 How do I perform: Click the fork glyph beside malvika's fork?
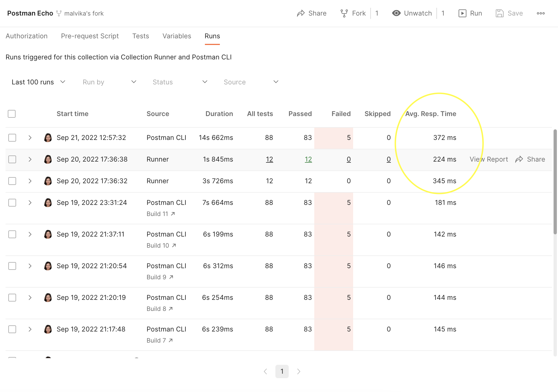(x=59, y=13)
